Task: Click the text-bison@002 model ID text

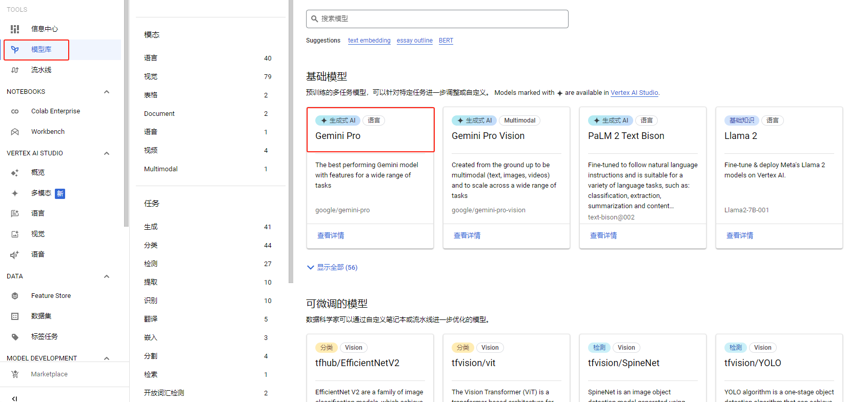Action: coord(611,217)
